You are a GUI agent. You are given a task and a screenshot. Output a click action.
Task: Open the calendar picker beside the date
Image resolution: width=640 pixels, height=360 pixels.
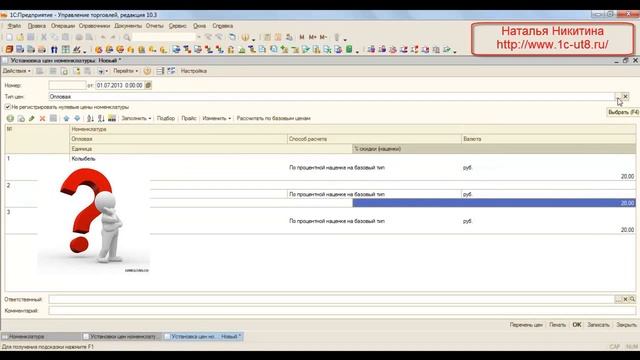(148, 85)
